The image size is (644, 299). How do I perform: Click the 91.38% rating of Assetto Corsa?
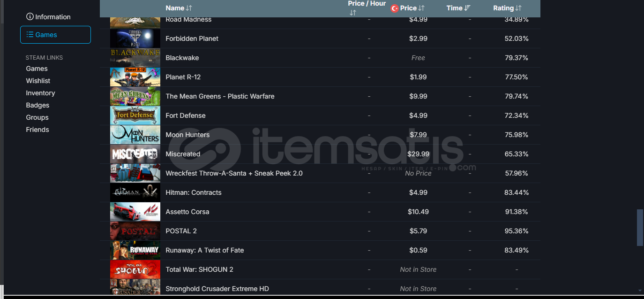pyautogui.click(x=517, y=212)
